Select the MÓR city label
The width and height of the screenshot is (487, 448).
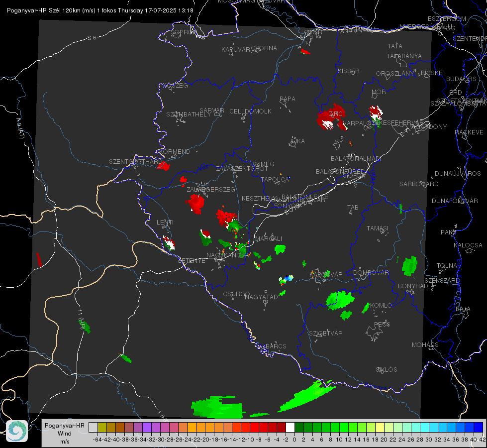click(379, 92)
